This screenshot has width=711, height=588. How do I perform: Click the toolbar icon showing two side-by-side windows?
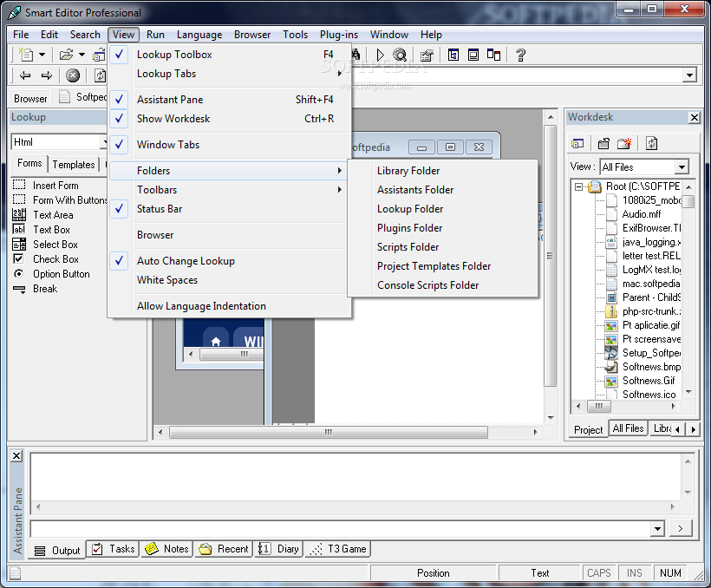click(x=493, y=55)
